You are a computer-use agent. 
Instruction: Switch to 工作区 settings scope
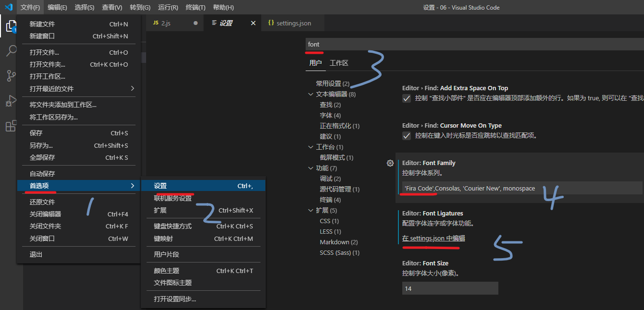(339, 63)
